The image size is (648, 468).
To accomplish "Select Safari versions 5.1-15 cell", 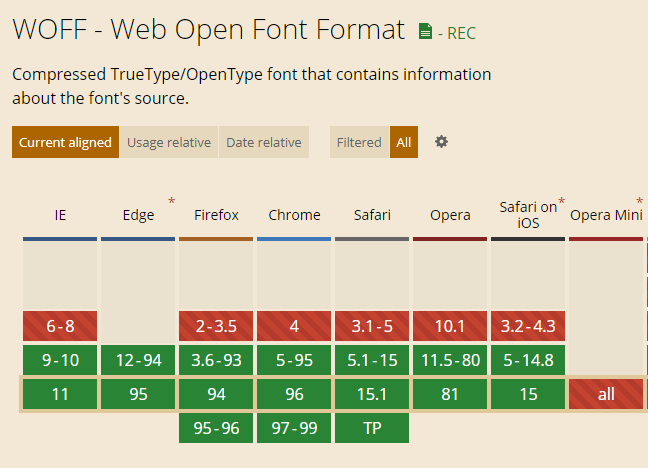I will pos(372,360).
